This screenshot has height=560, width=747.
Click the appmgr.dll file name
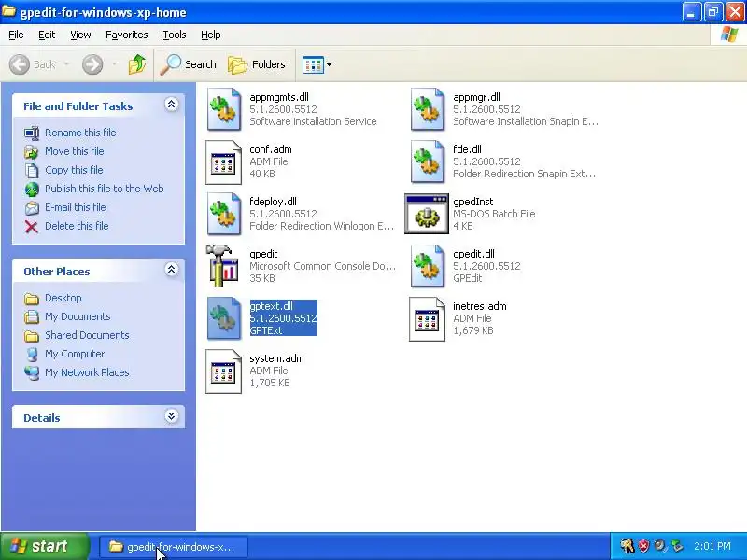pos(476,97)
